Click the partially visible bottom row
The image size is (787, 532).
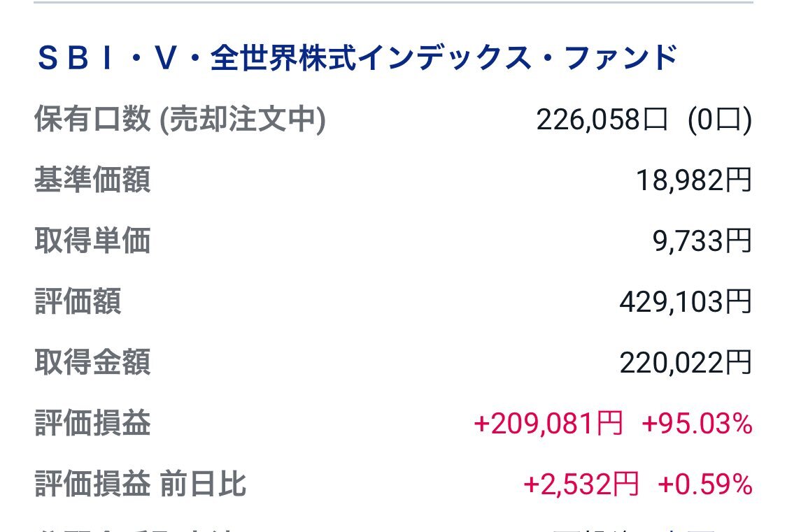[x=392, y=528]
